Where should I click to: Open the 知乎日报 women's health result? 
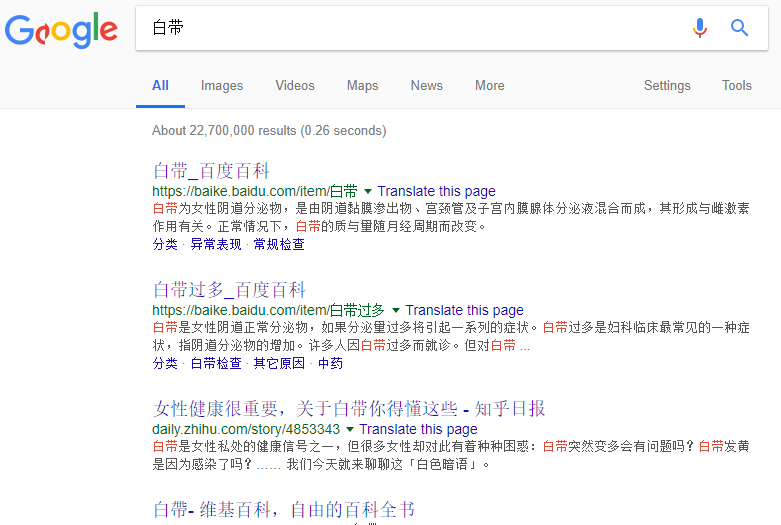pyautogui.click(x=349, y=409)
